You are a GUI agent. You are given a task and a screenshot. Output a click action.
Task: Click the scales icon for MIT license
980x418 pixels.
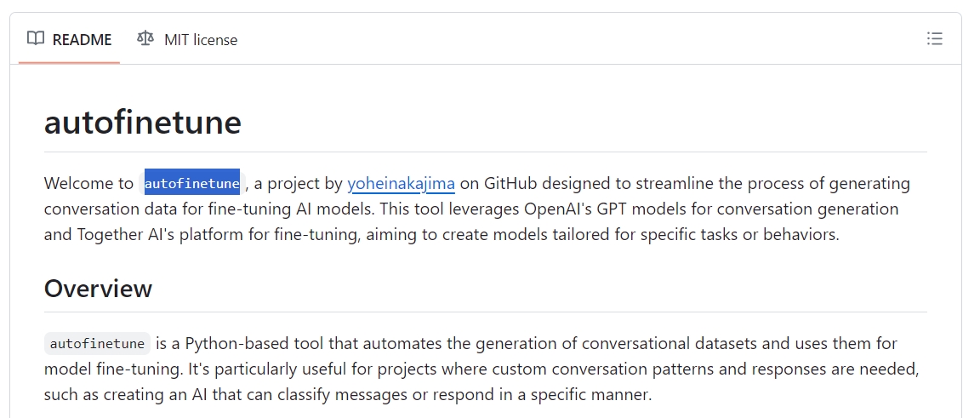(145, 38)
